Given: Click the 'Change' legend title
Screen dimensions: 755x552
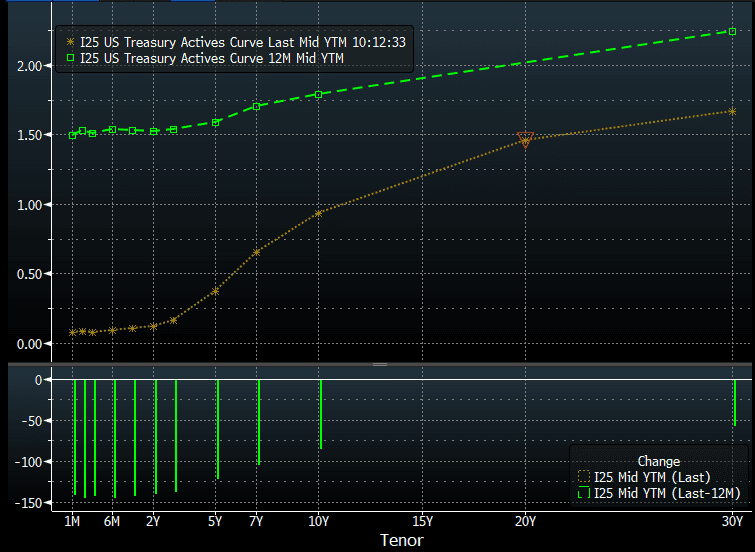Looking at the screenshot, I should 659,461.
